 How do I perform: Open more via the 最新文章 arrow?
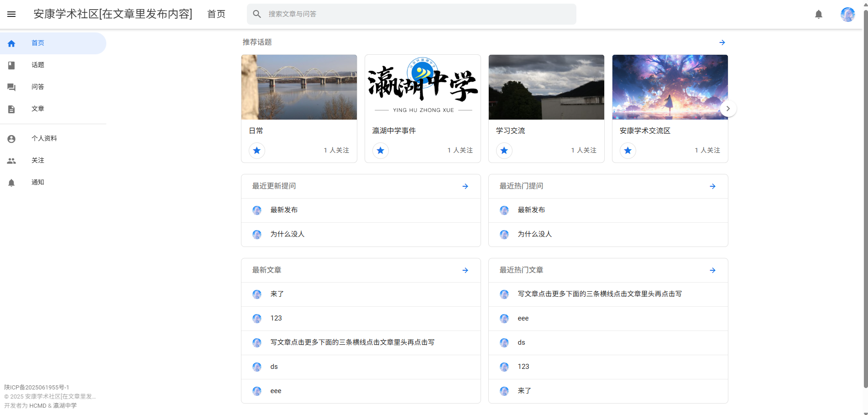pos(465,270)
